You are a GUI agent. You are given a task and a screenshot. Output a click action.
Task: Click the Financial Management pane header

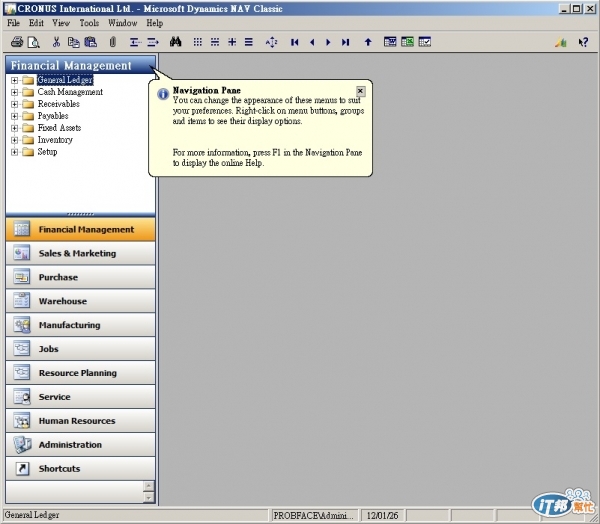(x=80, y=65)
